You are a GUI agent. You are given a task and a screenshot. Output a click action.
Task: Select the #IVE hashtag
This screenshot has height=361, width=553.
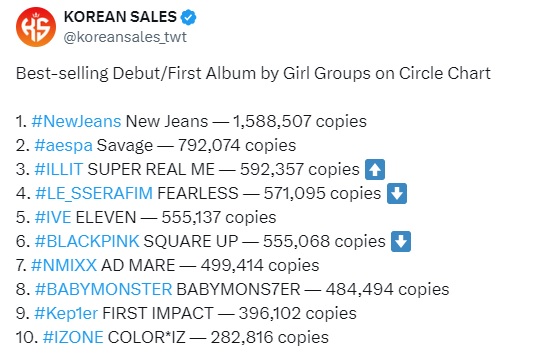point(53,217)
